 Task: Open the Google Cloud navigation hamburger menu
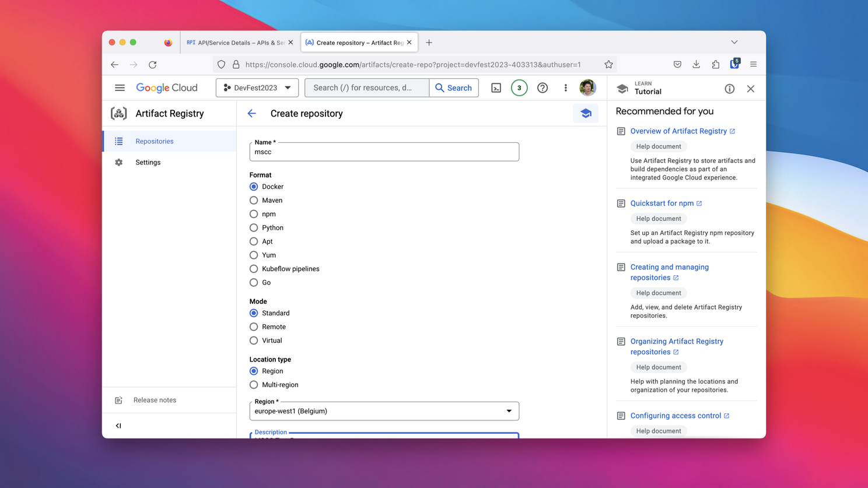(x=120, y=88)
